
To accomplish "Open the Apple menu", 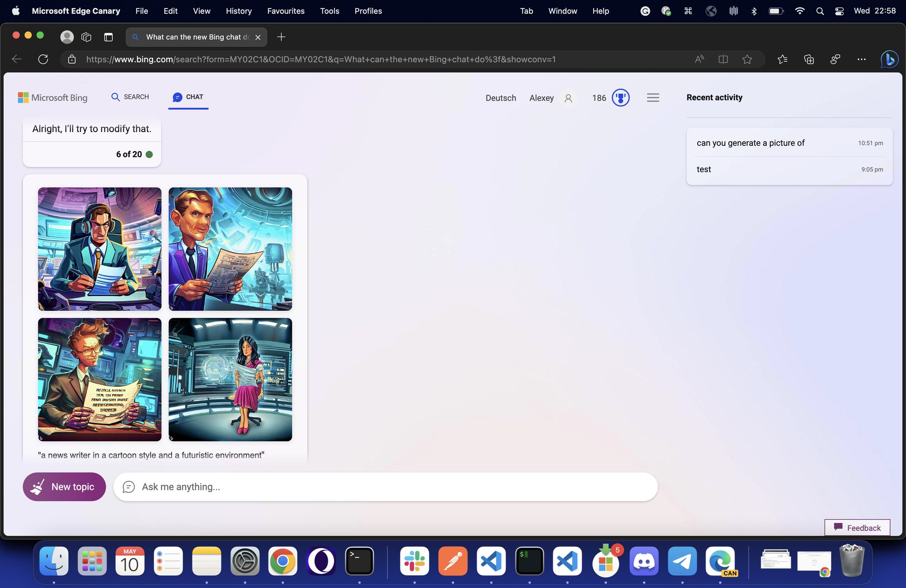I will [16, 11].
